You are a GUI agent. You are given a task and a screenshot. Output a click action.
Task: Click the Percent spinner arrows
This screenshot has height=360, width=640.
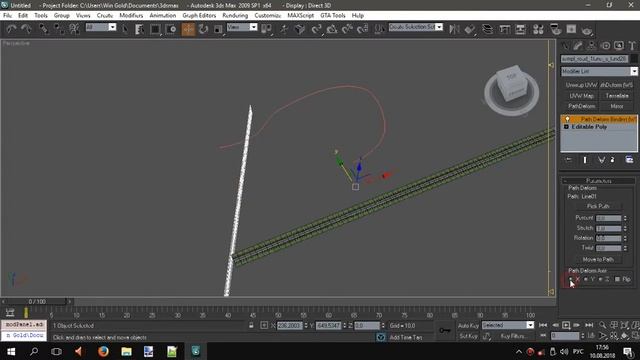pos(625,218)
